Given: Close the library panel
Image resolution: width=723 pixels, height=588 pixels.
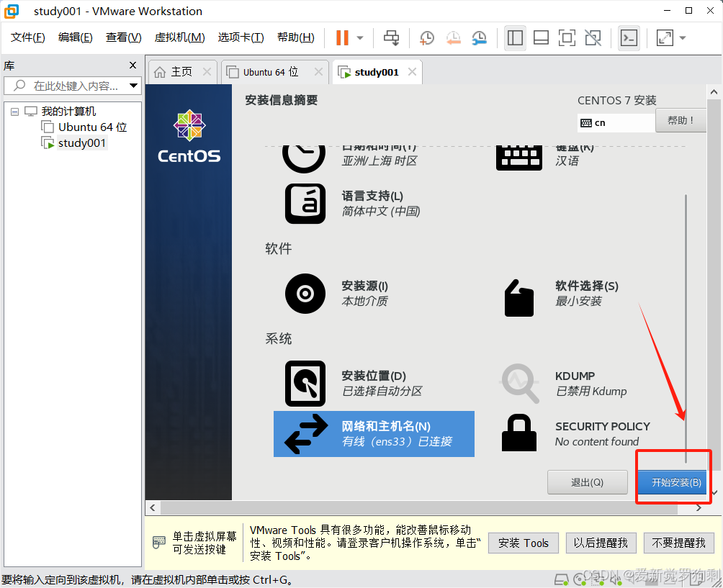Looking at the screenshot, I should [133, 65].
